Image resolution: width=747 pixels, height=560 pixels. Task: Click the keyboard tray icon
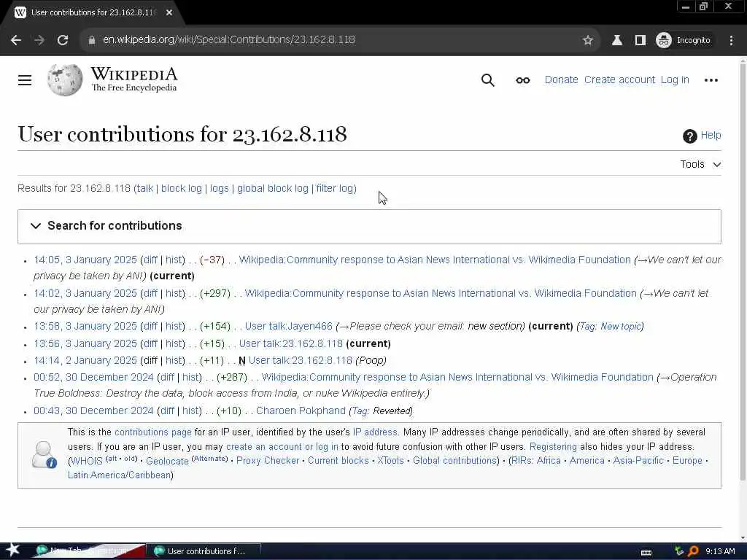point(646,552)
